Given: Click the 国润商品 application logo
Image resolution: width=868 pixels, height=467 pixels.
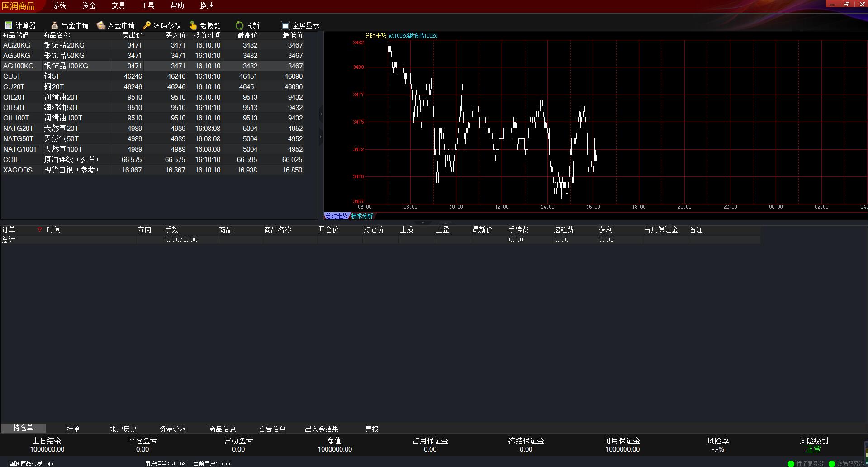Looking at the screenshot, I should click(19, 6).
